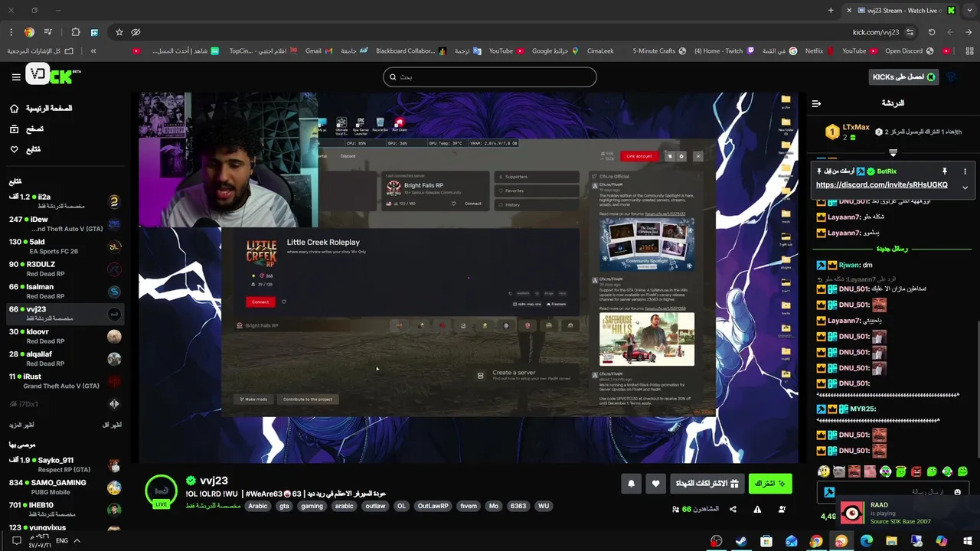Viewport: 980px width, 551px height.
Task: Click the LTxMax top gifter entry
Action: point(847,132)
